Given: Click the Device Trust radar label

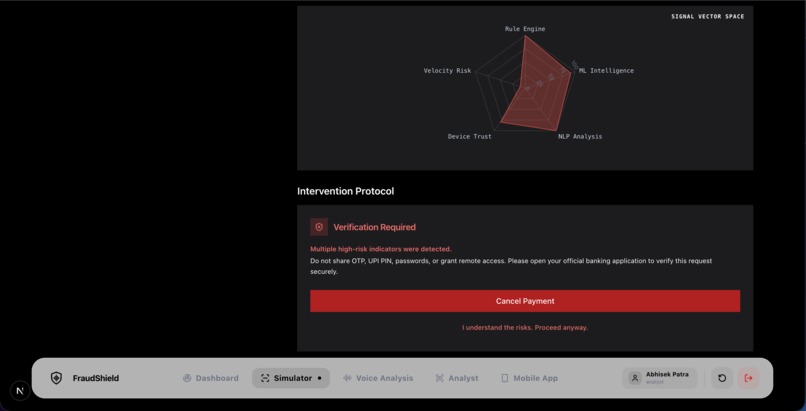Looking at the screenshot, I should pyautogui.click(x=469, y=137).
